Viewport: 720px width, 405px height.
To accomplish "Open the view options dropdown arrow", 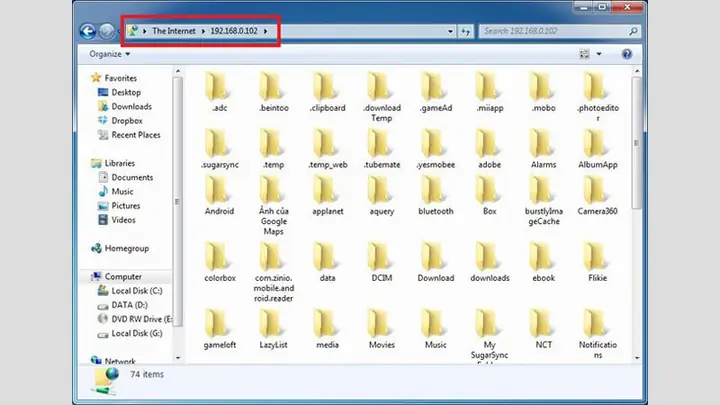I will (x=599, y=54).
